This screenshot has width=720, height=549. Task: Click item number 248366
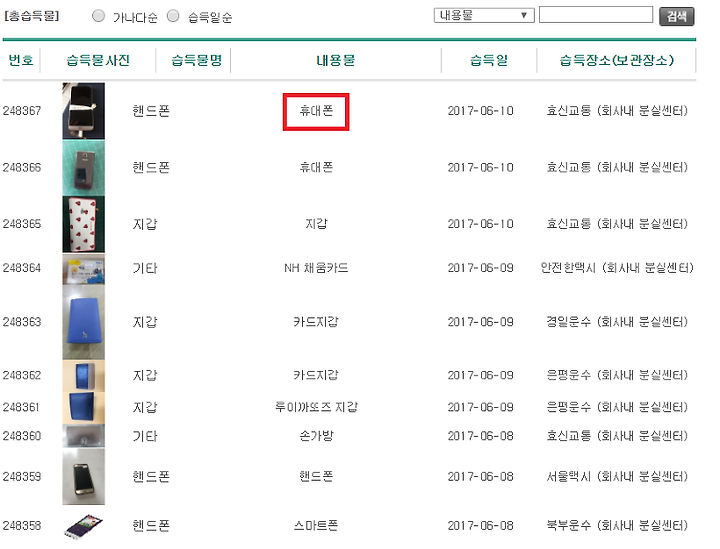tap(22, 168)
